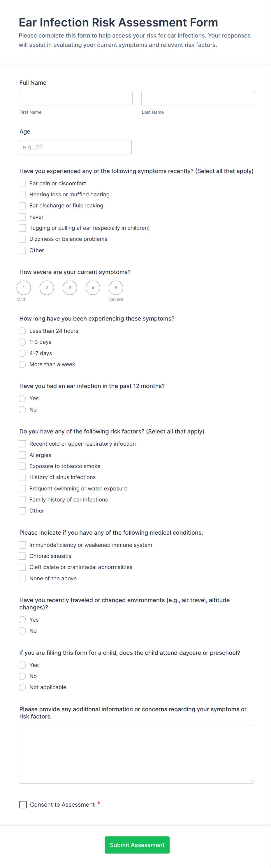
Task: Select "More than a week" duration option
Action: coord(22,364)
